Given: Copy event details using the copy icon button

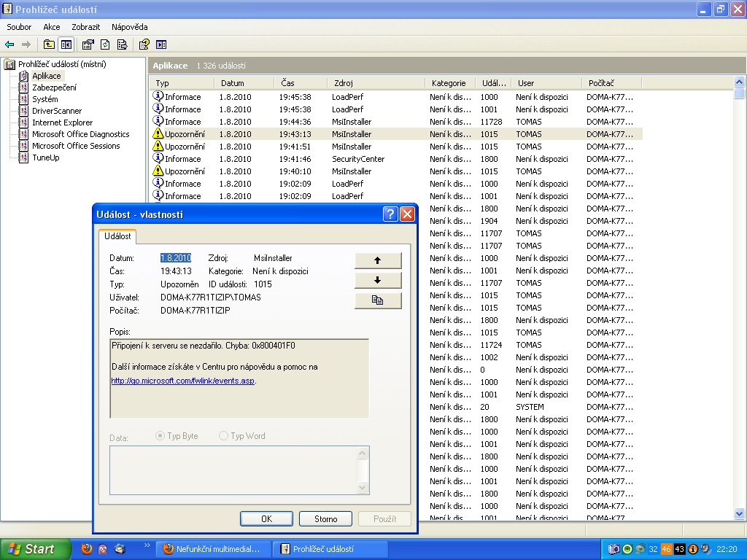Looking at the screenshot, I should (378, 300).
